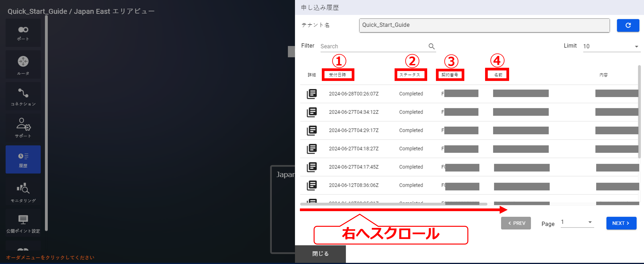Image resolution: width=644 pixels, height=264 pixels.
Task: Open details for the 2024-06-28T00:26:07Z entry
Action: [312, 94]
